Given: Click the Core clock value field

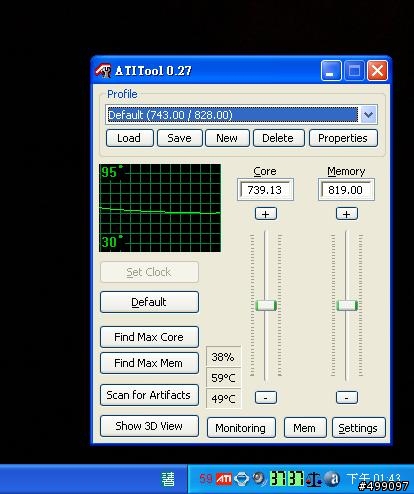Looking at the screenshot, I should tap(265, 190).
